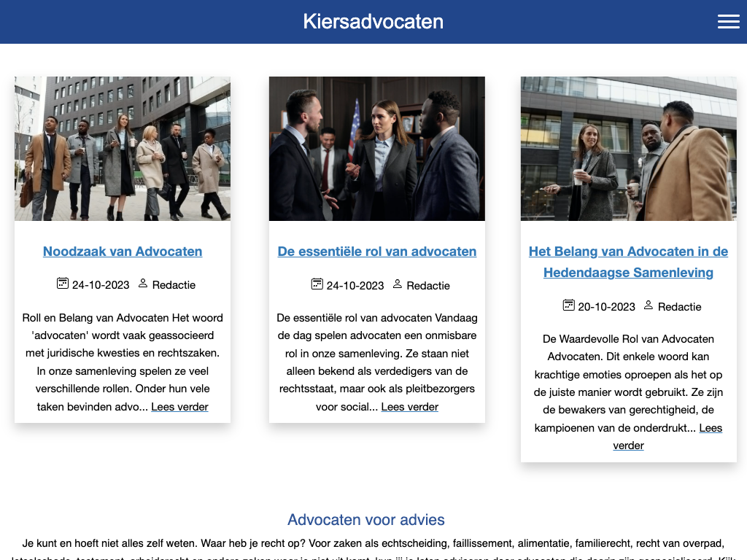Click 'Lees verder' on Noodzaak van Advocaten card
747x560 pixels.
point(179,407)
